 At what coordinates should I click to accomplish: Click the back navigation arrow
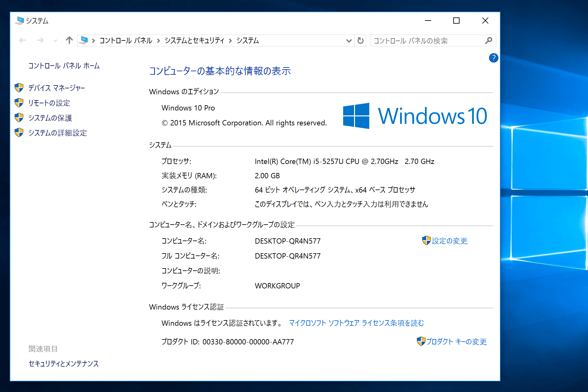(x=22, y=40)
